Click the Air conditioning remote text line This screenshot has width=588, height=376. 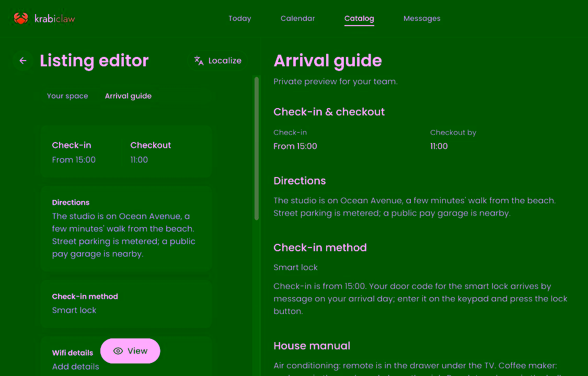[x=416, y=366]
